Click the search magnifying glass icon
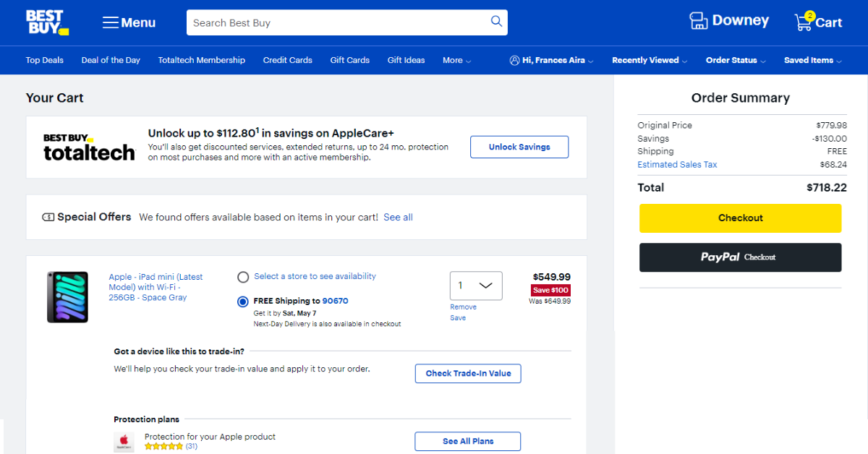868x454 pixels. 496,22
